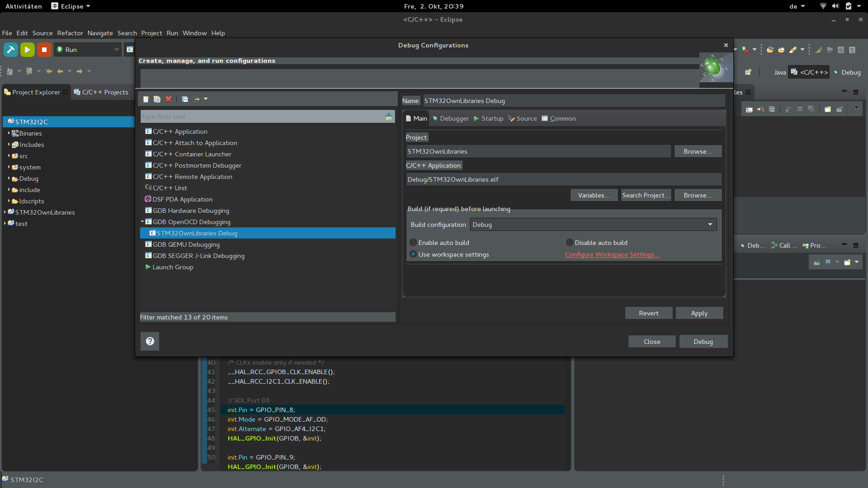Switch to the Debugger tab

pos(450,118)
